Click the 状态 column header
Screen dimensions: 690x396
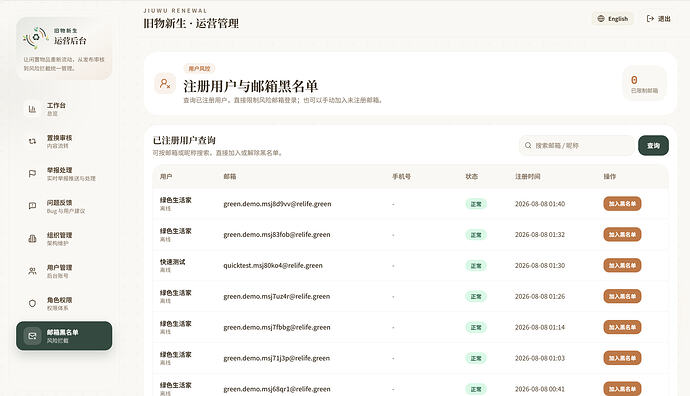click(x=472, y=176)
